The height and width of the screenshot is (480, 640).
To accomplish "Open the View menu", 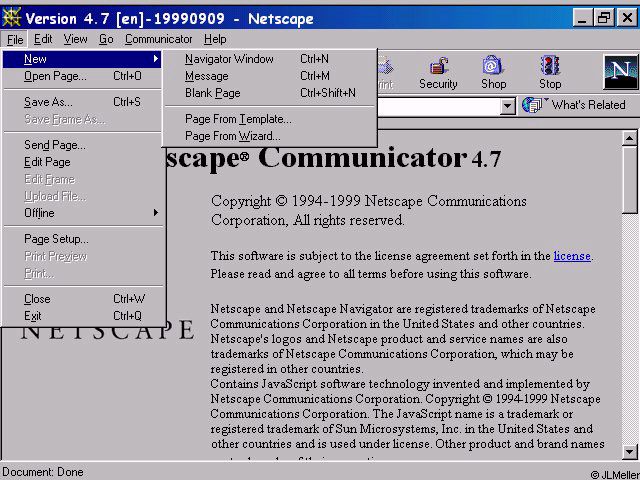I will pos(76,39).
